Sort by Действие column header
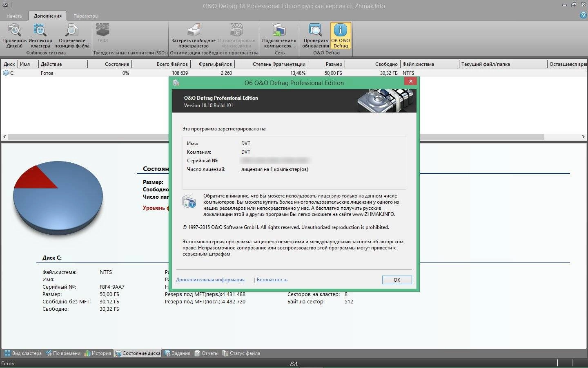Screen dimensions: 588x368 tap(63, 64)
